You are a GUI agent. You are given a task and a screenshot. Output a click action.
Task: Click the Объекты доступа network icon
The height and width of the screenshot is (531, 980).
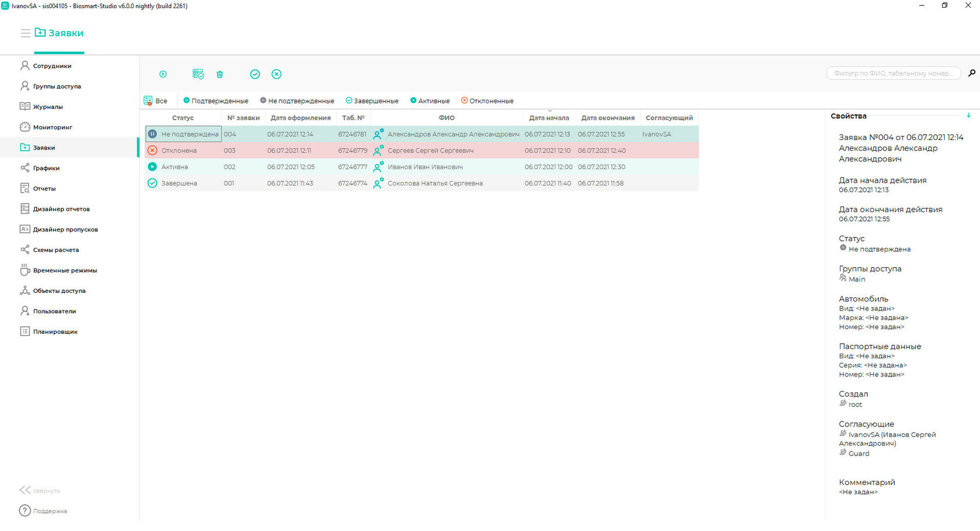point(25,290)
